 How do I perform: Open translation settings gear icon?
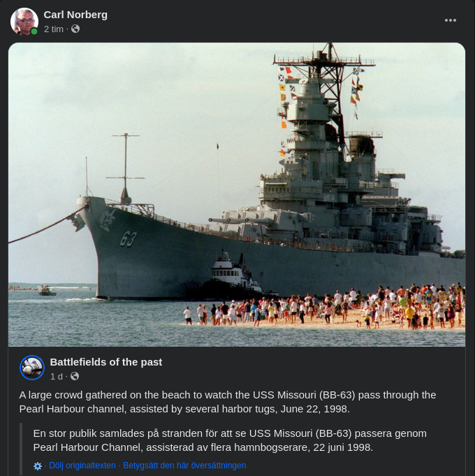pyautogui.click(x=38, y=466)
